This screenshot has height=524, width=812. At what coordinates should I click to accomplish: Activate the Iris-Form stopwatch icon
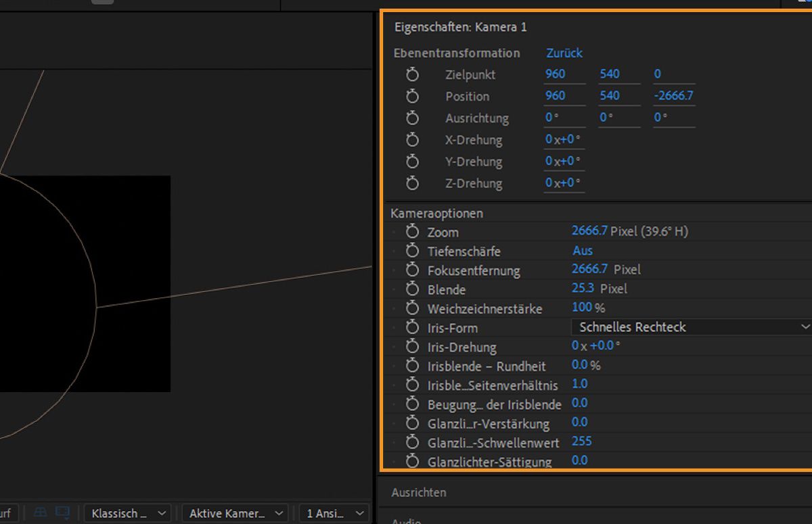point(413,328)
